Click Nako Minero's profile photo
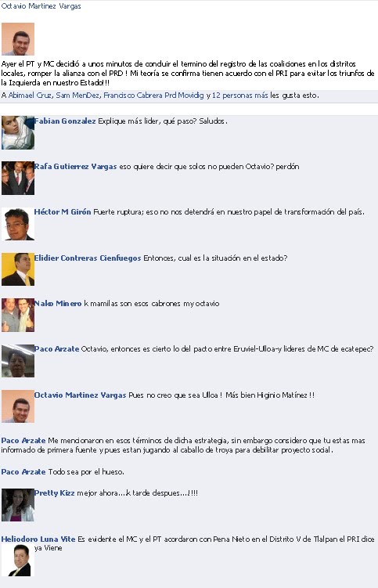Image resolution: width=378 pixels, height=588 pixels. pyautogui.click(x=18, y=315)
